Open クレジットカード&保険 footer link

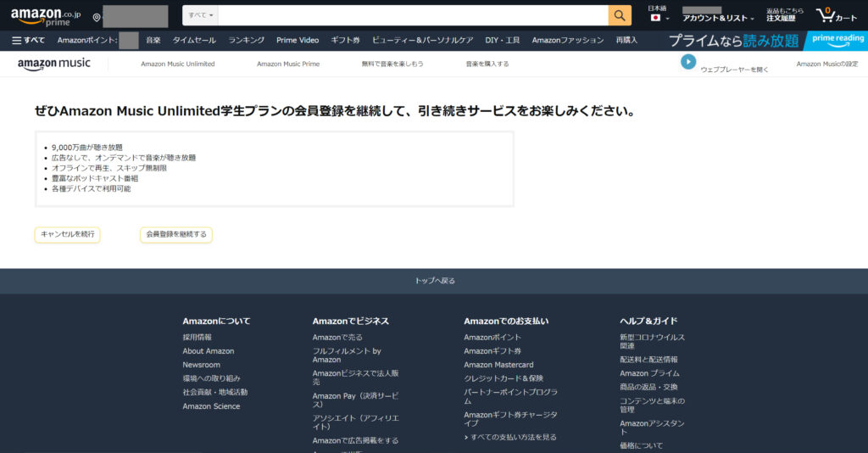coord(504,379)
